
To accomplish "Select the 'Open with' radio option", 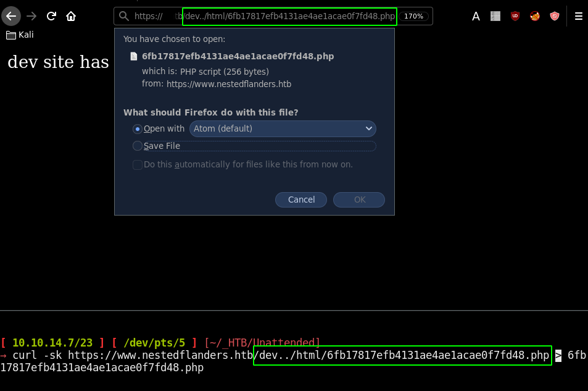I will coord(138,128).
